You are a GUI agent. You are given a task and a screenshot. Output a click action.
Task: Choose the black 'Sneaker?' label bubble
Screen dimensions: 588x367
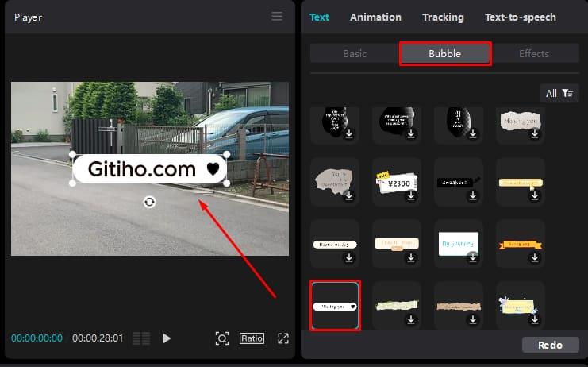tap(458, 181)
